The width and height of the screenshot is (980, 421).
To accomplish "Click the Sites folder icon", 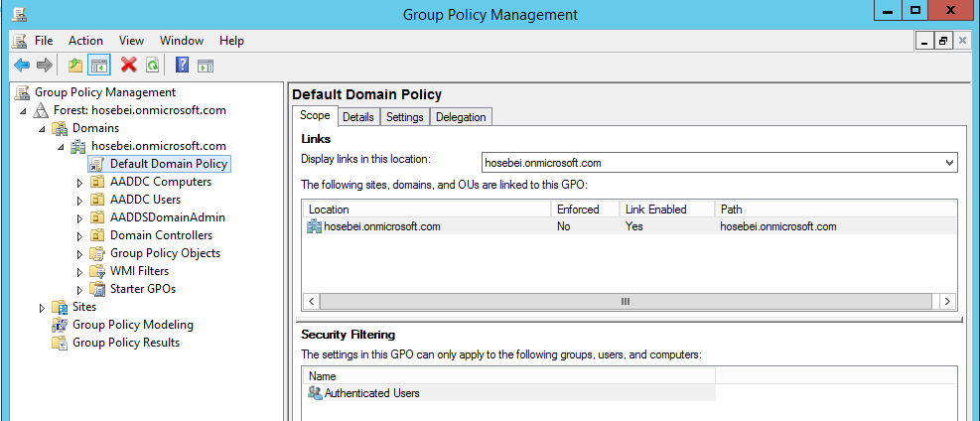I will (x=60, y=308).
